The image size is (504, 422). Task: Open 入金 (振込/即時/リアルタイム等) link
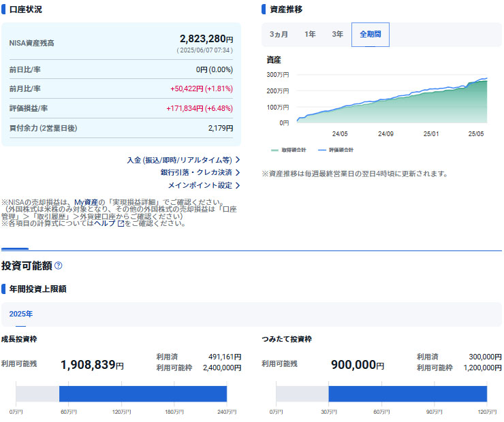tap(179, 160)
